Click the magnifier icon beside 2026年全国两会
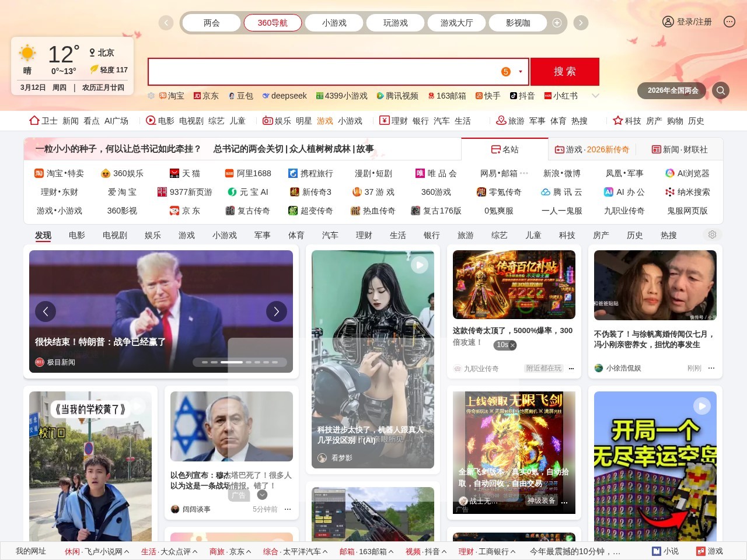Screen dimensions: 747x560 pos(721,90)
